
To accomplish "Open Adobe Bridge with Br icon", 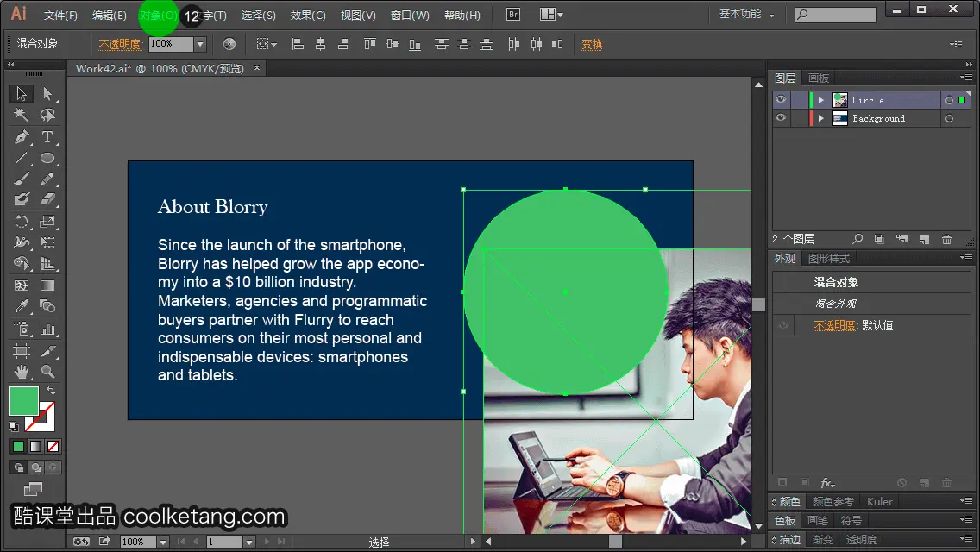I will [513, 15].
